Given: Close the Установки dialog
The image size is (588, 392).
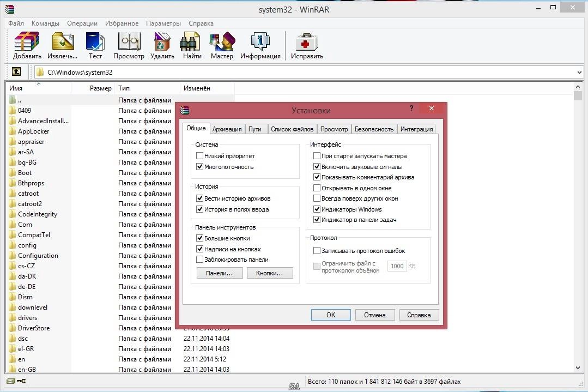Looking at the screenshot, I should (x=432, y=108).
